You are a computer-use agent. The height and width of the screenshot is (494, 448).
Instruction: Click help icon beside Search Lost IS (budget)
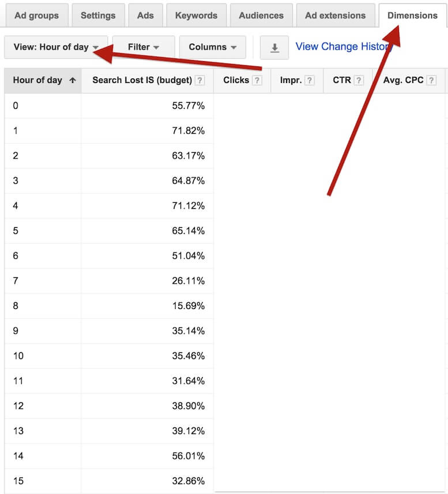(x=200, y=81)
